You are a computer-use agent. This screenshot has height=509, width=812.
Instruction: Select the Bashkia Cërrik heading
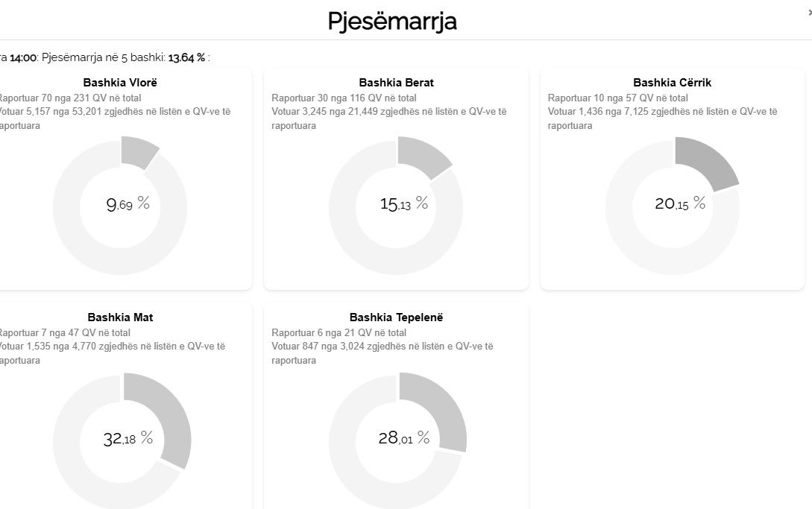[x=672, y=83]
